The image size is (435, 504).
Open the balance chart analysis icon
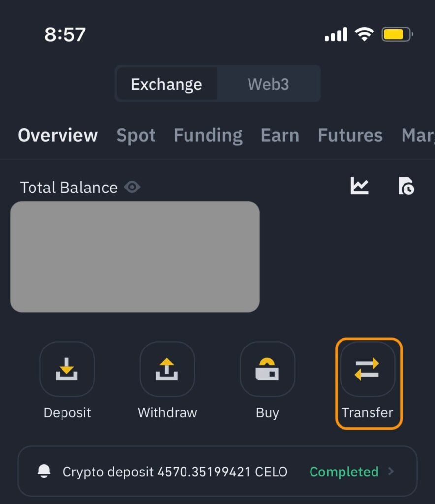pyautogui.click(x=359, y=186)
